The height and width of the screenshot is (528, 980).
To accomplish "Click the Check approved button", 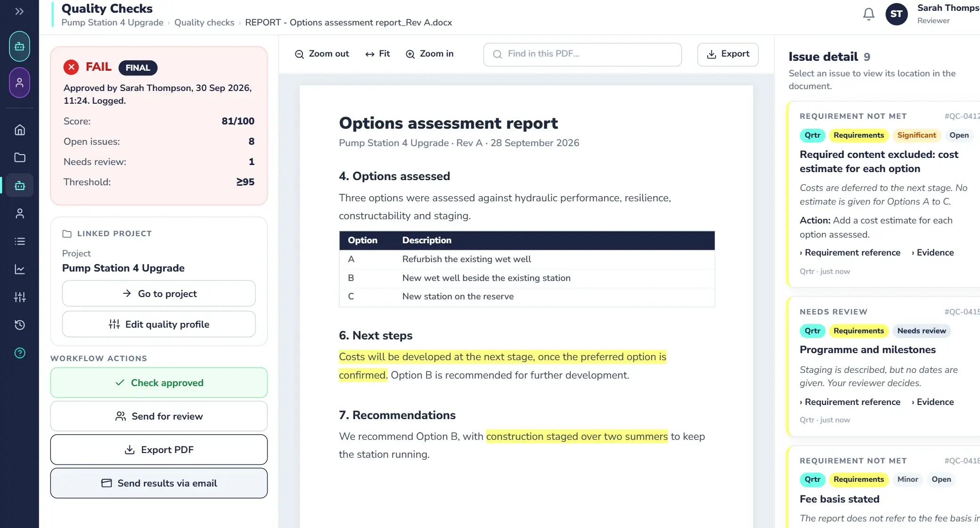I will 159,383.
